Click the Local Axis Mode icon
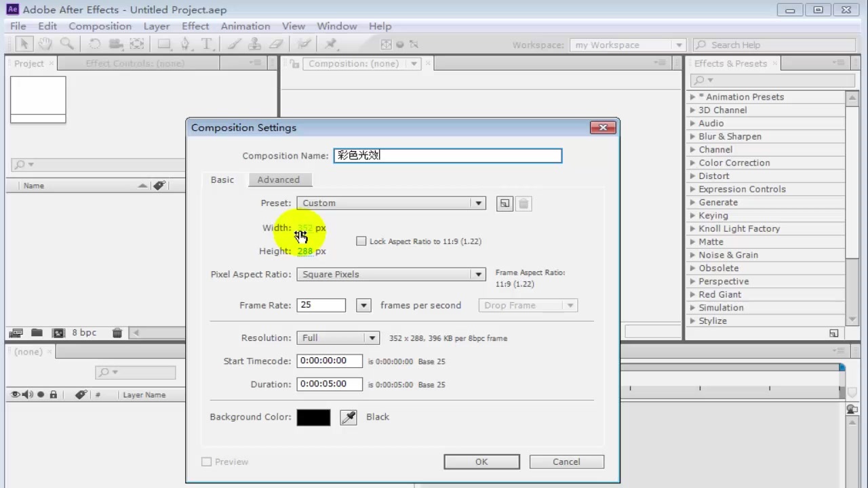The height and width of the screenshot is (488, 868). coord(386,45)
